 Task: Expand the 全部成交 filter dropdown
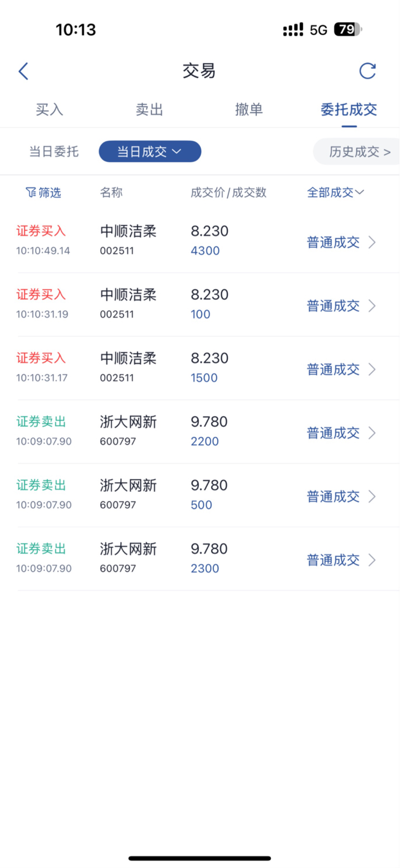tap(336, 192)
